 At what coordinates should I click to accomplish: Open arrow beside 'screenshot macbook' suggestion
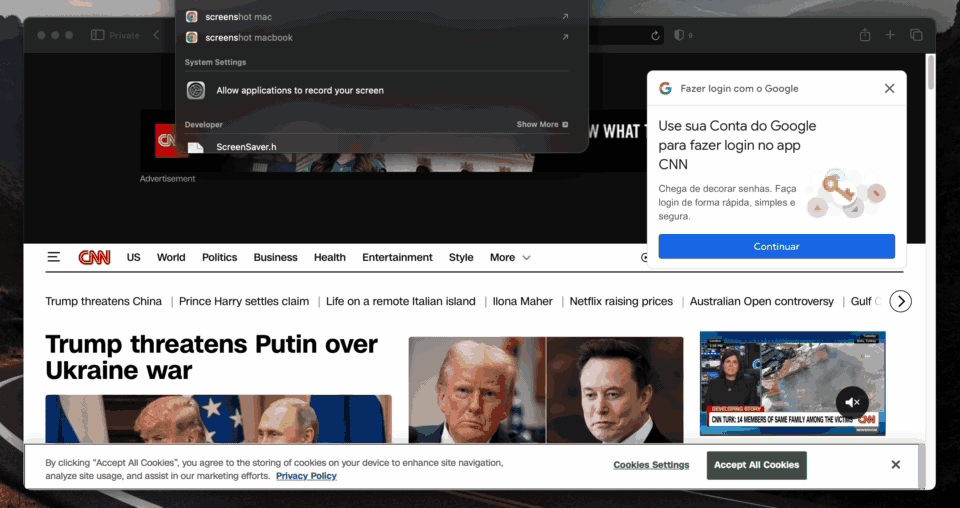pyautogui.click(x=565, y=37)
